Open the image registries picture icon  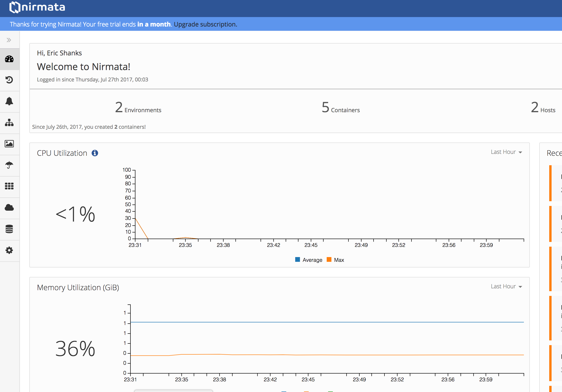pyautogui.click(x=9, y=144)
